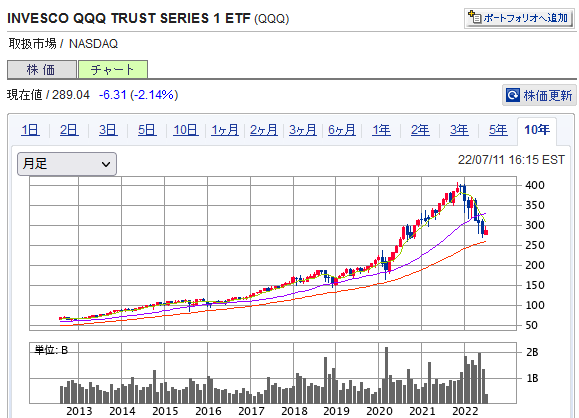Click the refresh icon on 株価更新
The height and width of the screenshot is (418, 579).
[x=513, y=95]
